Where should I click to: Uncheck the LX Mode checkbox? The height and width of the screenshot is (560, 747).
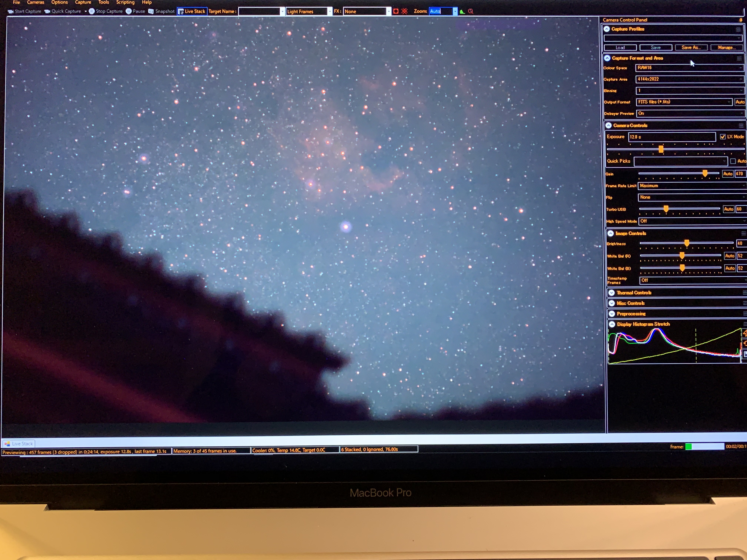723,137
